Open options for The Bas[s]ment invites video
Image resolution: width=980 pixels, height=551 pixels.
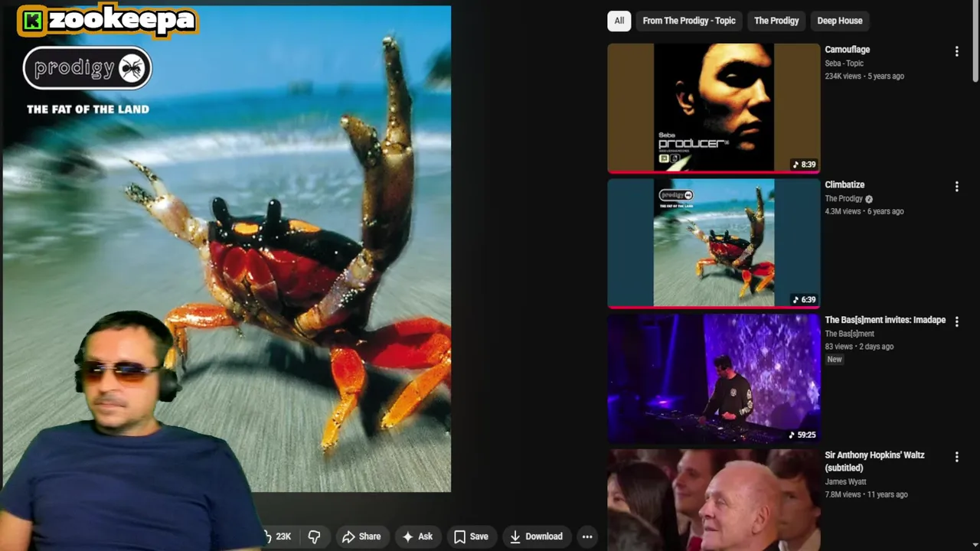click(956, 321)
